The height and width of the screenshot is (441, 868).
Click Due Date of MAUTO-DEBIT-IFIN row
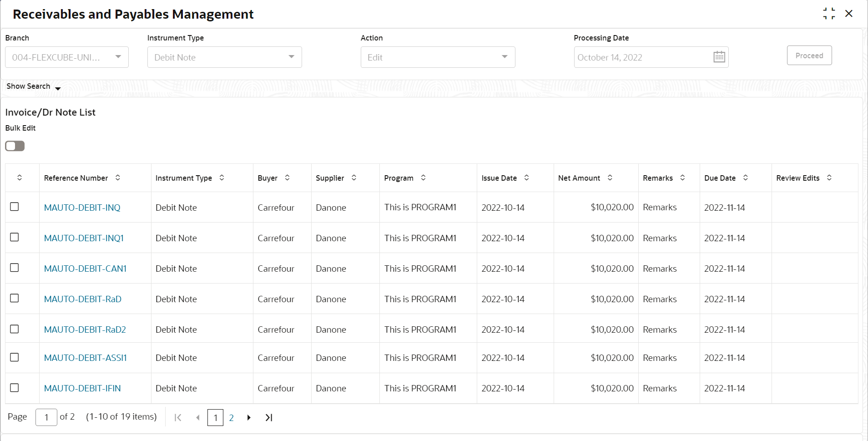point(725,388)
